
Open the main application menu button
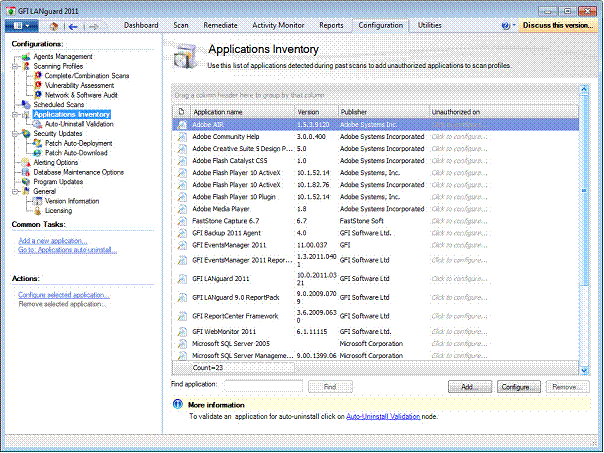click(22, 26)
